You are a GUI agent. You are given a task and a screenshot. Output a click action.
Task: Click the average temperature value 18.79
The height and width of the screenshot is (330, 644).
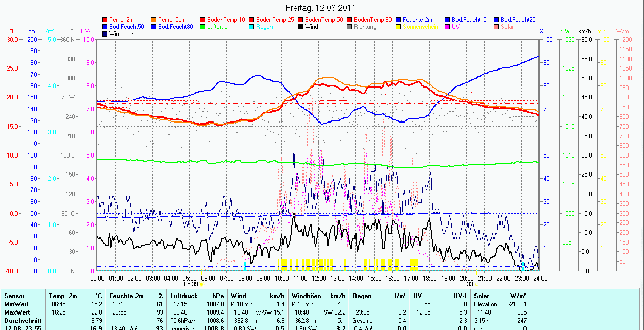pyautogui.click(x=94, y=321)
